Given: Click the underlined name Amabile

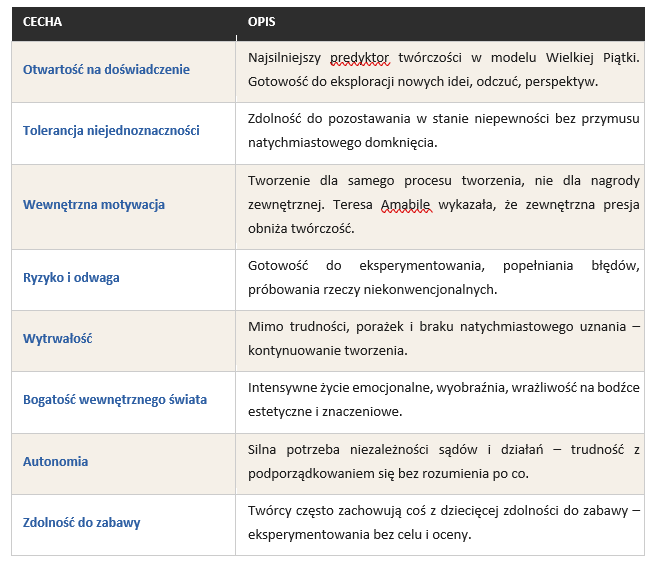Looking at the screenshot, I should pyautogui.click(x=406, y=204).
